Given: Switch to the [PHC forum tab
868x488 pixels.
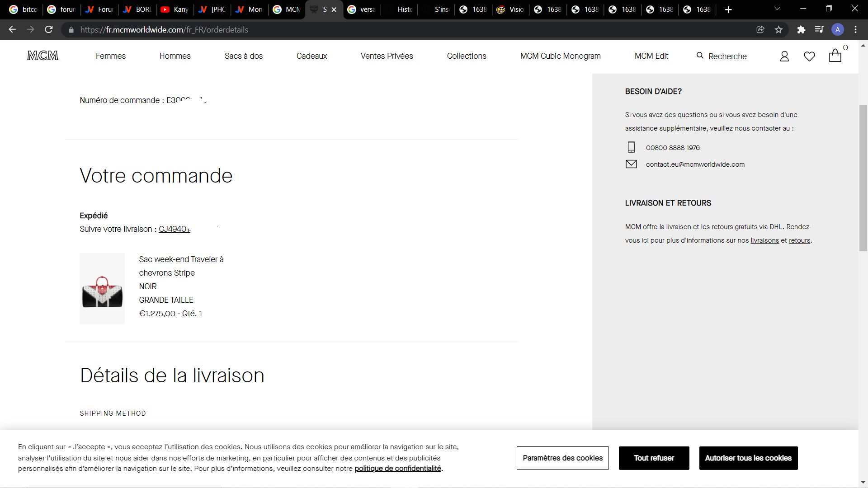Looking at the screenshot, I should tap(212, 9).
